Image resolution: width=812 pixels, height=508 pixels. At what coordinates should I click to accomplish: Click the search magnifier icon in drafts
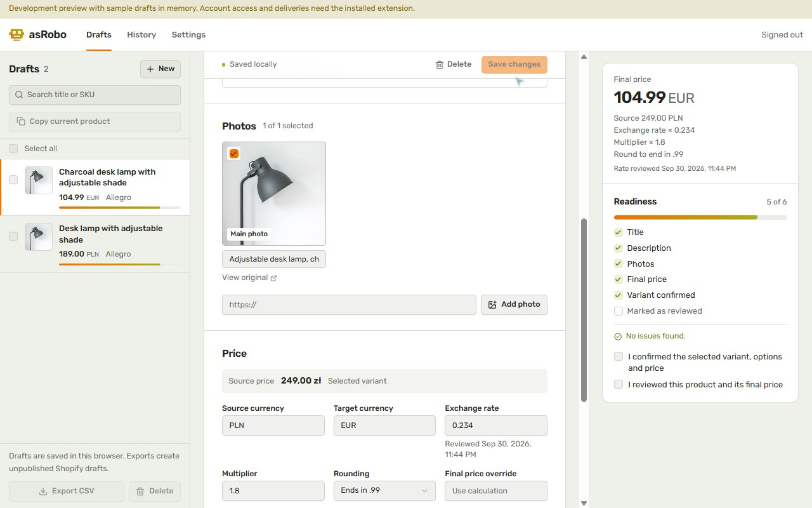[x=19, y=95]
